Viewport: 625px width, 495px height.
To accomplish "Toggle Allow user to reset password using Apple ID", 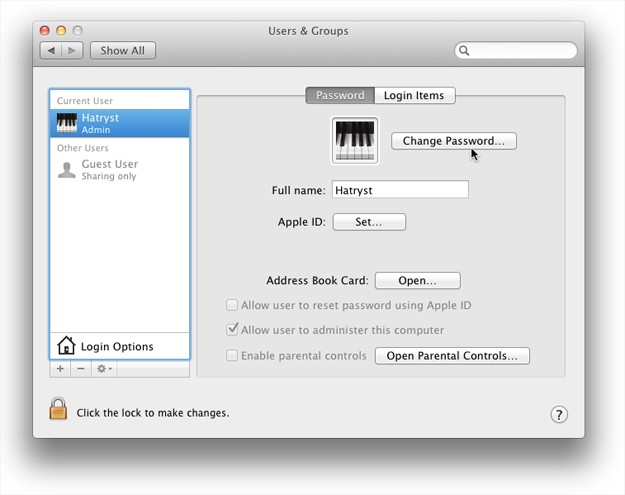I will (232, 305).
